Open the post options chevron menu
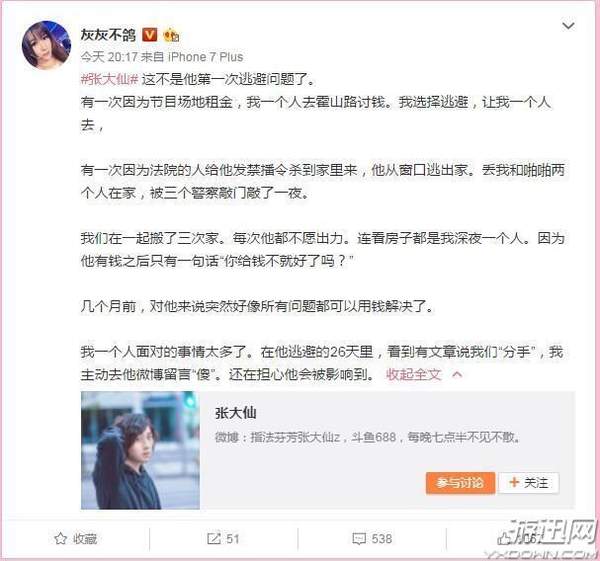600x561 pixels. [568, 26]
